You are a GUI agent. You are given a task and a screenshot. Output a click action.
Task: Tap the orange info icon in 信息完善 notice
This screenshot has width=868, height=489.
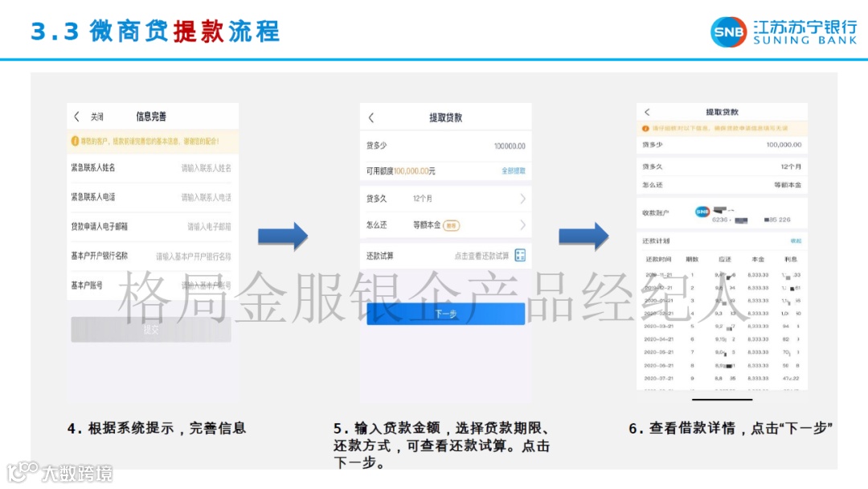click(x=75, y=142)
